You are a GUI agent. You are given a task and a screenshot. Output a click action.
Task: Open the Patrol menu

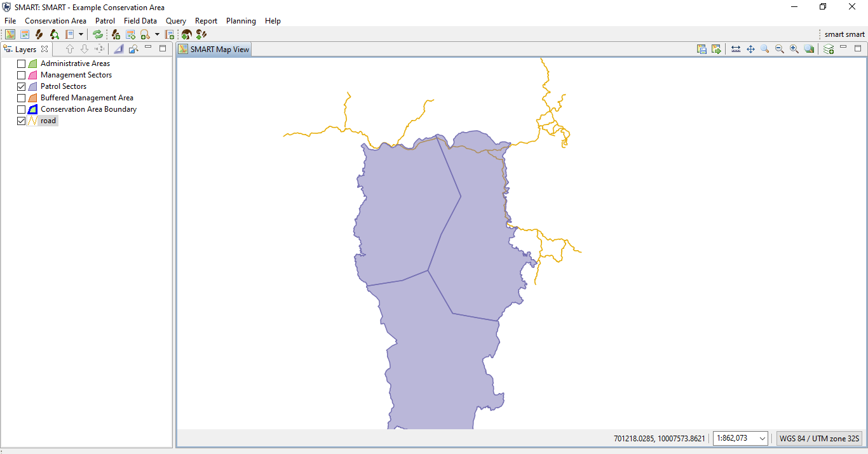pyautogui.click(x=105, y=21)
